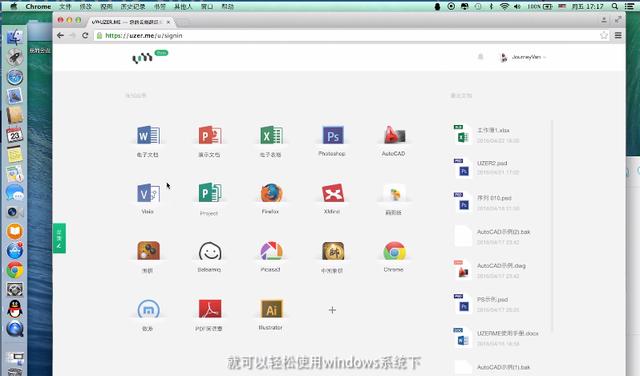Launch Photoshop from the app grid
Screen dimensions: 640x376
pos(333,135)
